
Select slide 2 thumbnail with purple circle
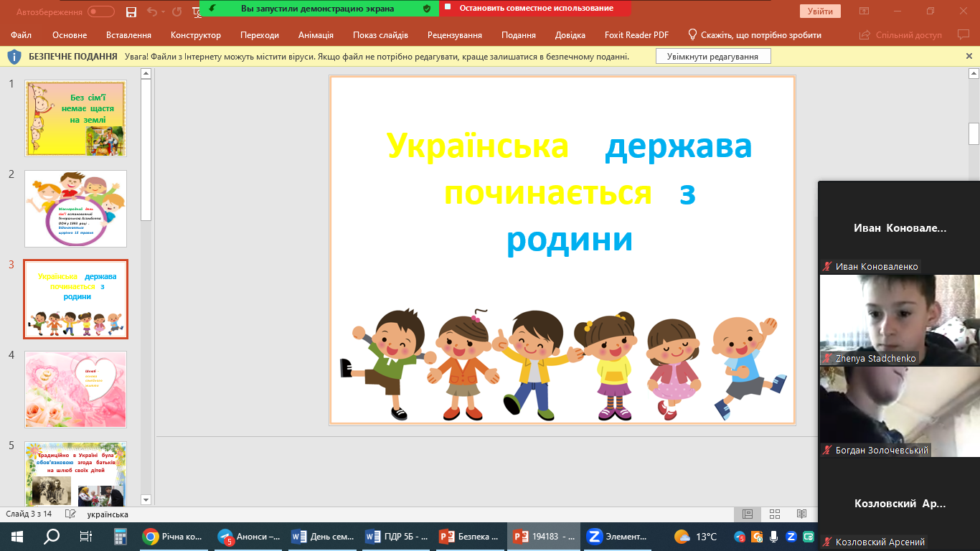tap(76, 209)
